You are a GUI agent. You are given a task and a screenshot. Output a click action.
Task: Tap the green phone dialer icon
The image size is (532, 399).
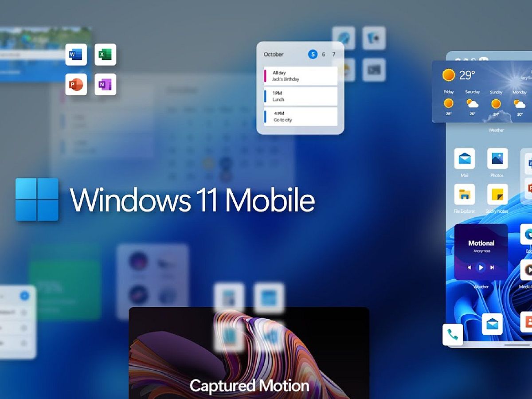coord(453,334)
